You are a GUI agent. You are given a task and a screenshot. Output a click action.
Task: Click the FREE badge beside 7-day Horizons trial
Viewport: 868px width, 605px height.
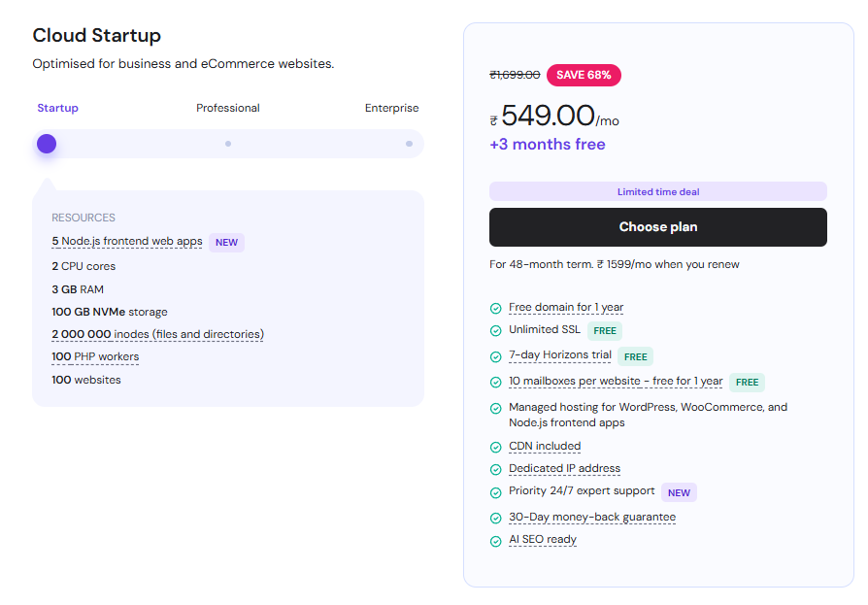635,356
